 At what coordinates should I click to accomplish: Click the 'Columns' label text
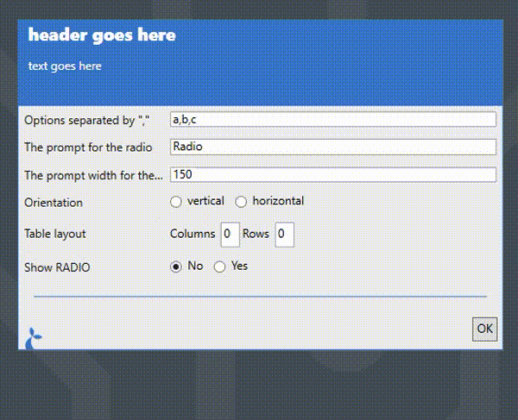pos(193,234)
